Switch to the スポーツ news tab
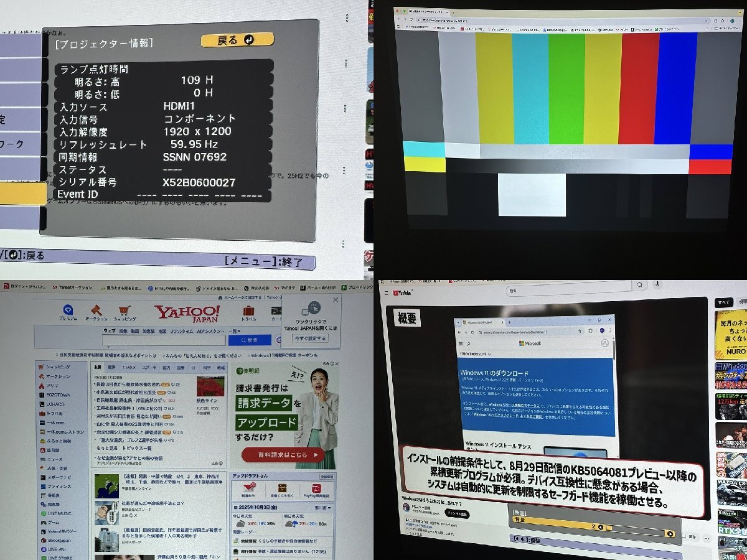The width and height of the screenshot is (747, 560). 148,368
